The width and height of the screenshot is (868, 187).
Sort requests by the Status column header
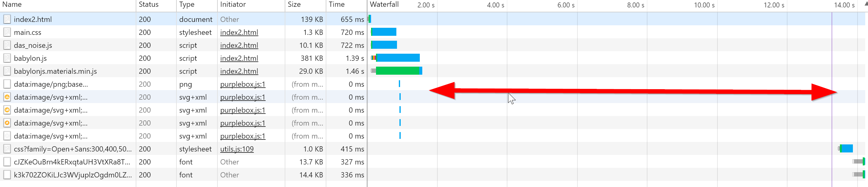point(149,5)
